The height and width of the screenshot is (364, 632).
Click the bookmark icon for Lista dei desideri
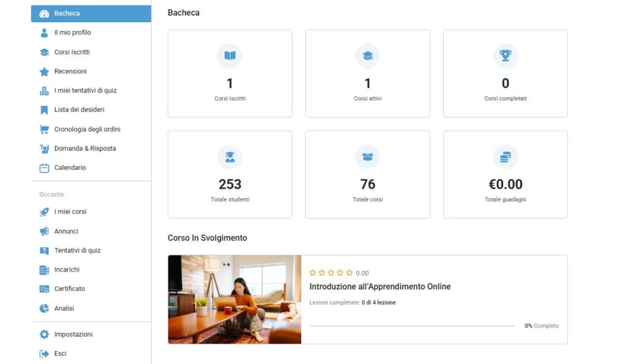[x=44, y=110]
